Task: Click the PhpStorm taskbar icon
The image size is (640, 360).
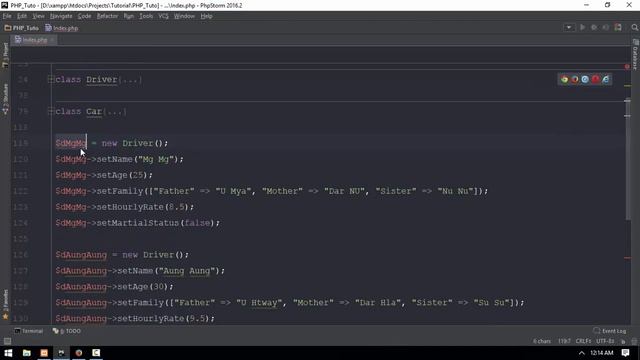Action: 62,353
